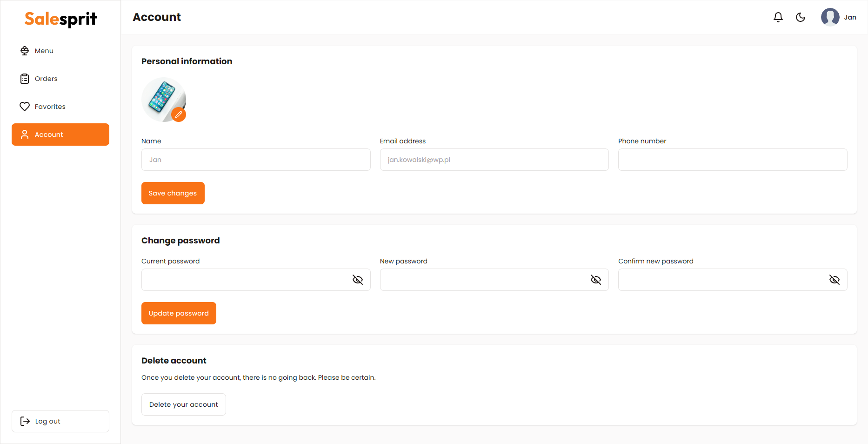Open the notifications bell icon
The height and width of the screenshot is (444, 868).
click(x=778, y=17)
